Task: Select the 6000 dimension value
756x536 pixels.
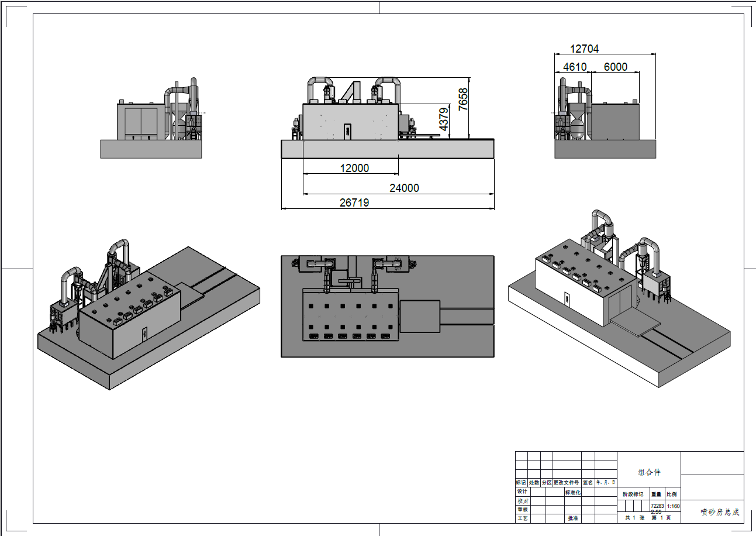Action: [x=615, y=67]
